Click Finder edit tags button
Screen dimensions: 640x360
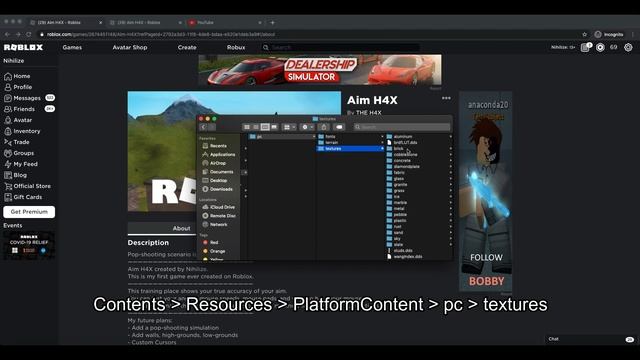pos(339,127)
